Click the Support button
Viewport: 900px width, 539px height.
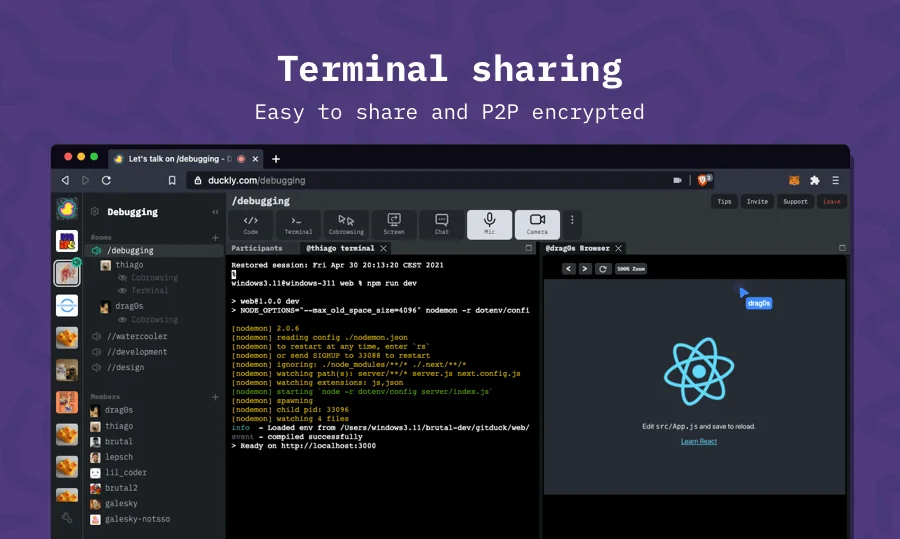click(795, 201)
